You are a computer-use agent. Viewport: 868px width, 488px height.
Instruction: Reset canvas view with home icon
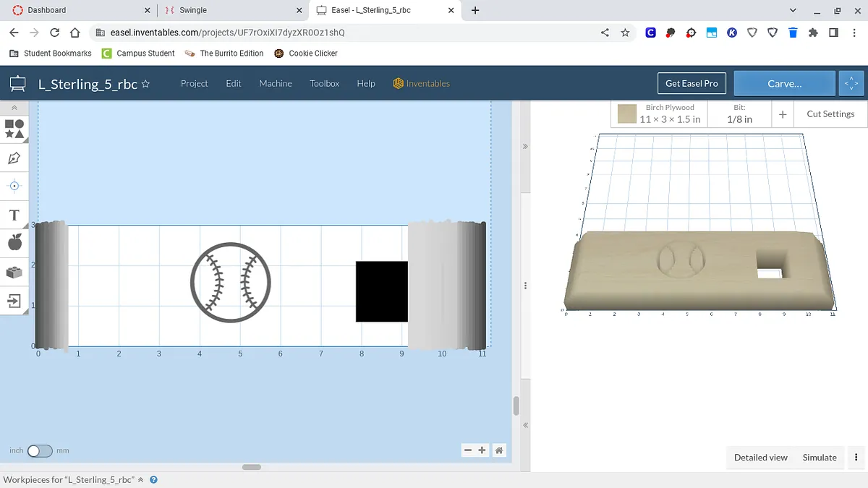(x=498, y=450)
